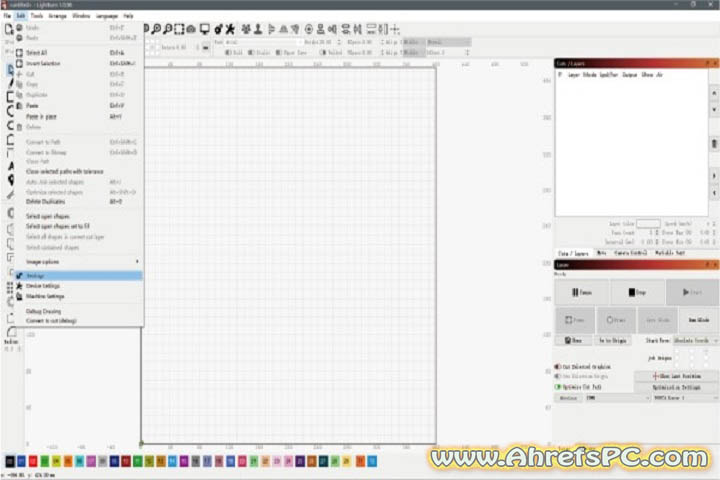720x480 pixels.
Task: Pick the black color swatch in palette
Action: (10, 461)
